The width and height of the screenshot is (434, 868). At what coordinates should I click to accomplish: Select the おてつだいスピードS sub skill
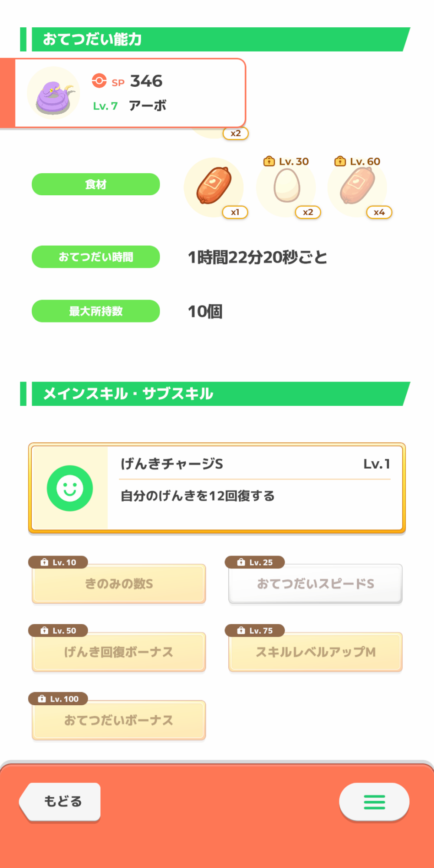[x=316, y=584]
